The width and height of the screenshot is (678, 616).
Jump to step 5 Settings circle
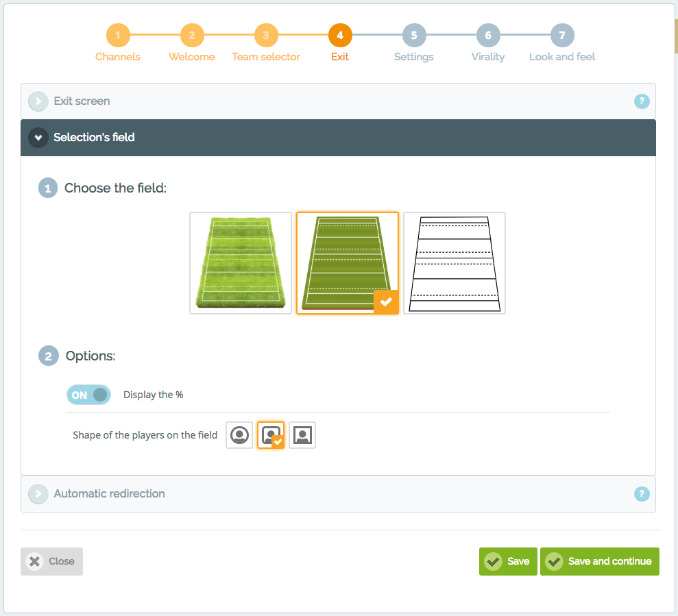coord(414,35)
